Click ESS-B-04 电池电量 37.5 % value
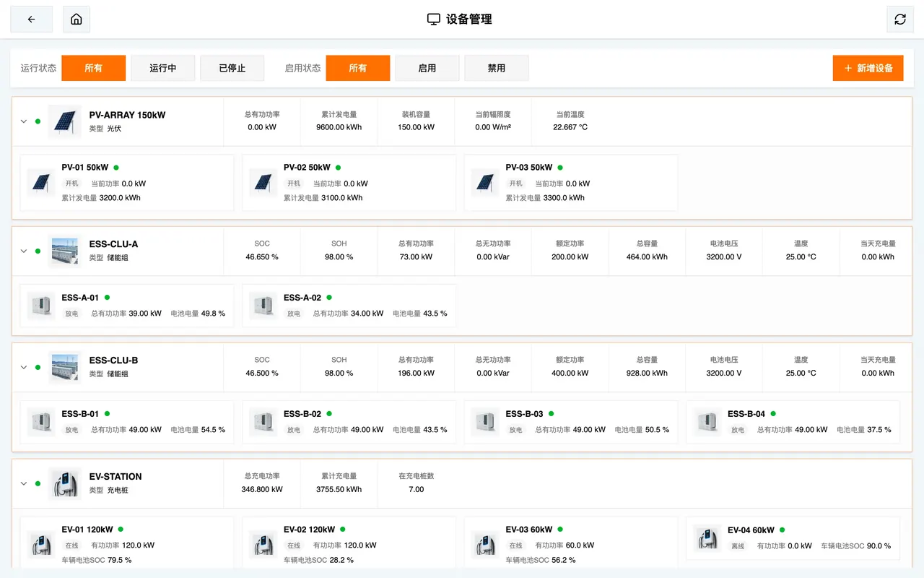Image resolution: width=924 pixels, height=578 pixels. click(879, 429)
